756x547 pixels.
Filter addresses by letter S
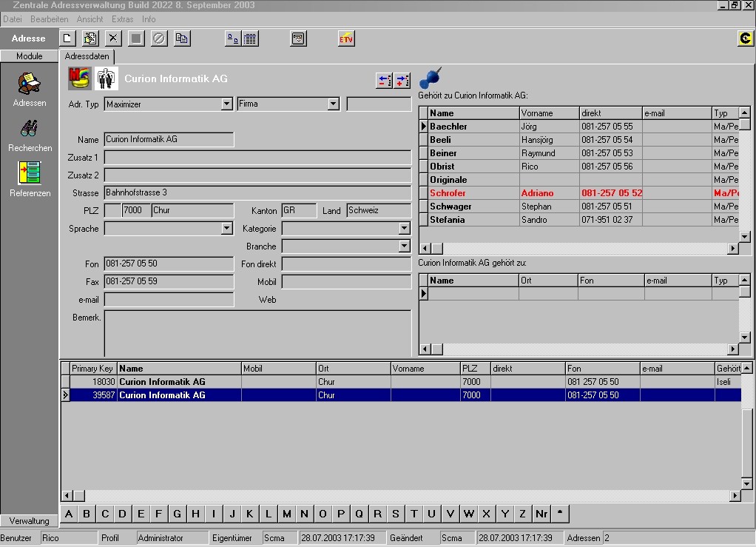click(395, 514)
